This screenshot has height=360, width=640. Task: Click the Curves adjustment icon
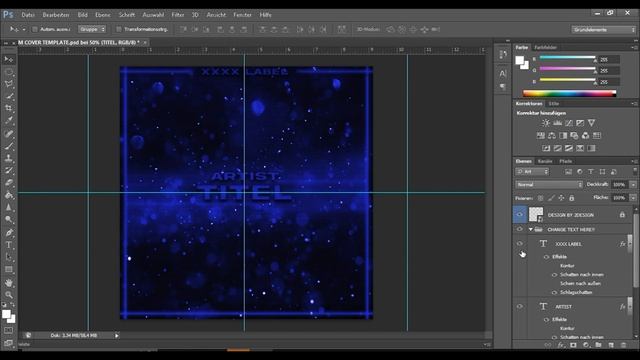(569, 123)
